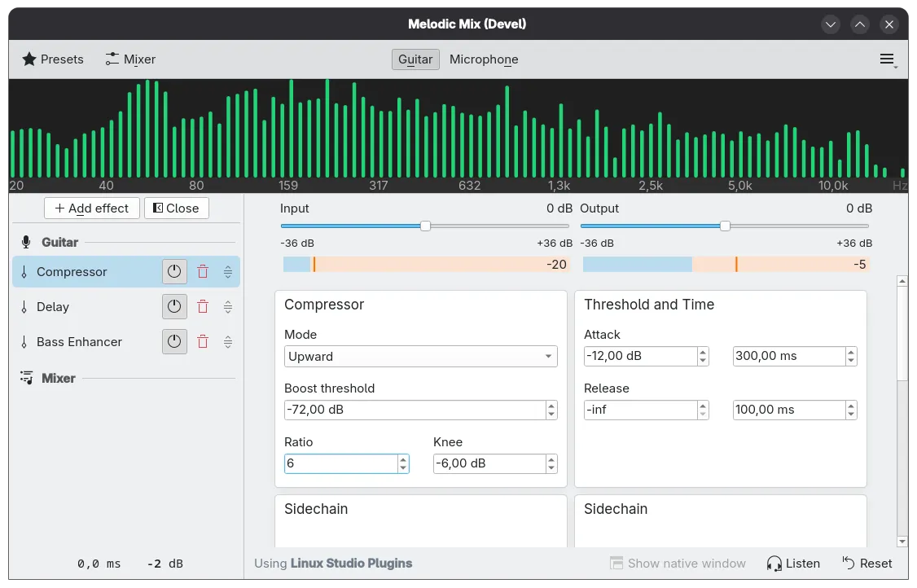Click the Add effect button
Viewport: 917px width, 588px height.
click(x=92, y=208)
